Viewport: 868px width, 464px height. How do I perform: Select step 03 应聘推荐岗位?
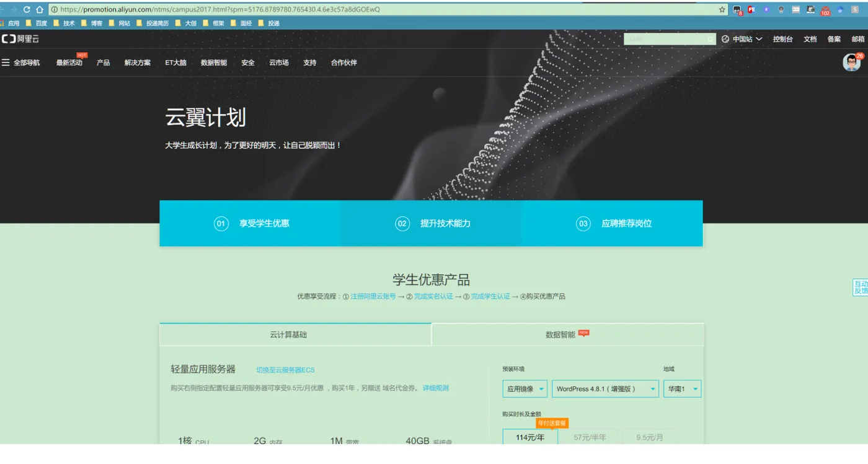[x=613, y=224]
